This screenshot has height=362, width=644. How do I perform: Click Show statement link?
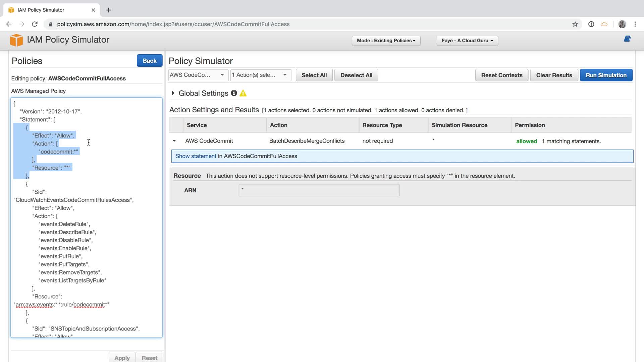[x=196, y=156]
